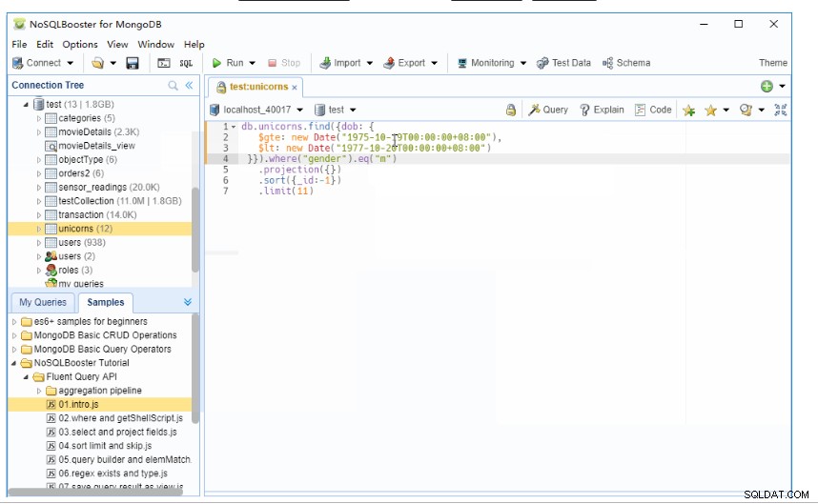Viewport: 818px width, 504px height.
Task: Open the Test Data generator
Action: (x=564, y=63)
